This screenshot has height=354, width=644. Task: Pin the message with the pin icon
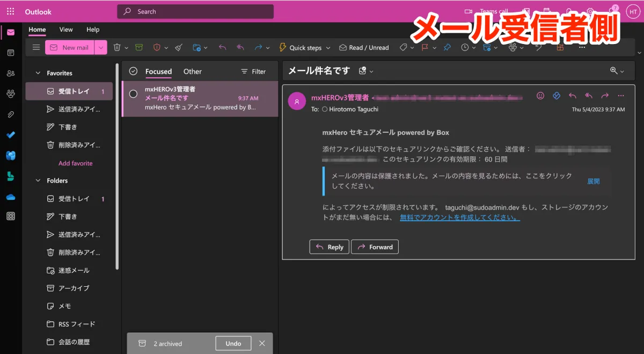447,47
